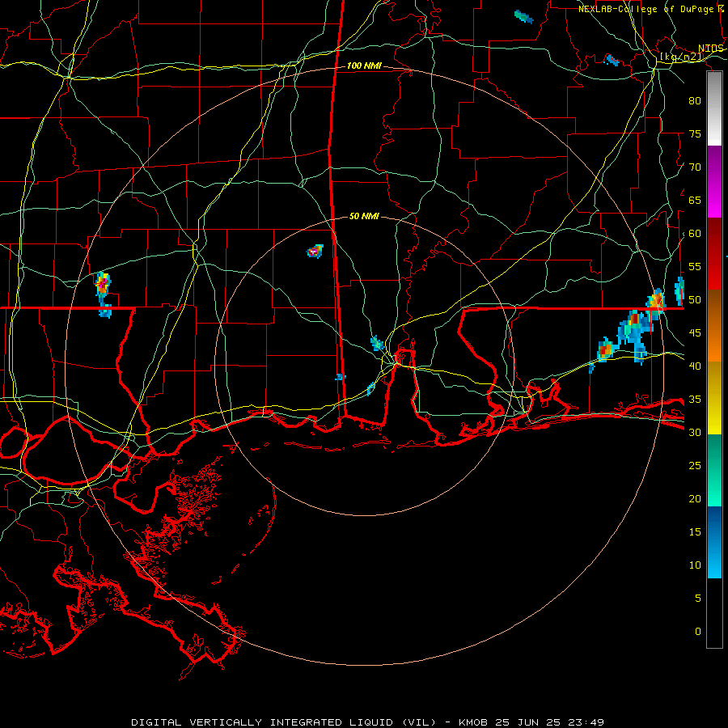728x728 pixels.
Task: Pick the blue segment of the color scale
Action: (x=714, y=542)
